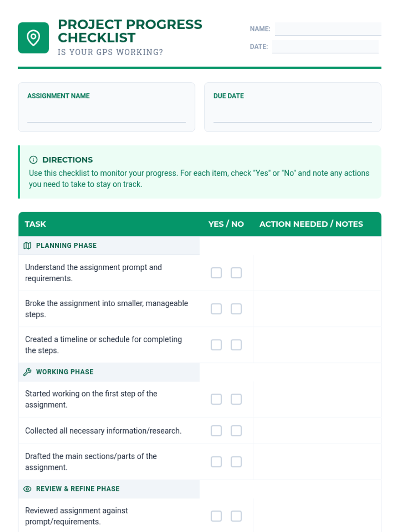The height and width of the screenshot is (532, 399).
Task: Click the Assignment Name entry line
Action: [106, 116]
